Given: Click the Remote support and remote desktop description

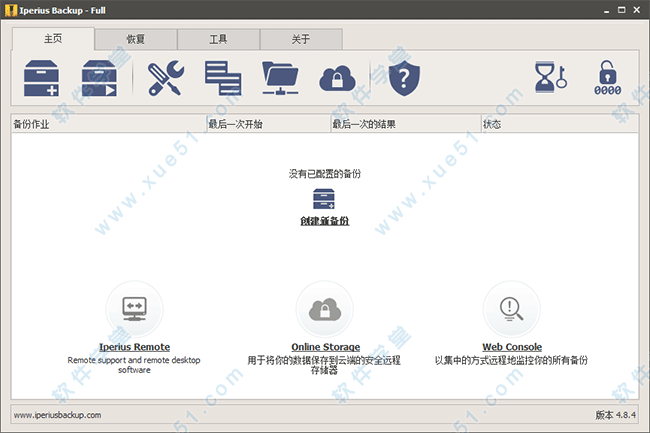Looking at the screenshot, I should (x=134, y=365).
